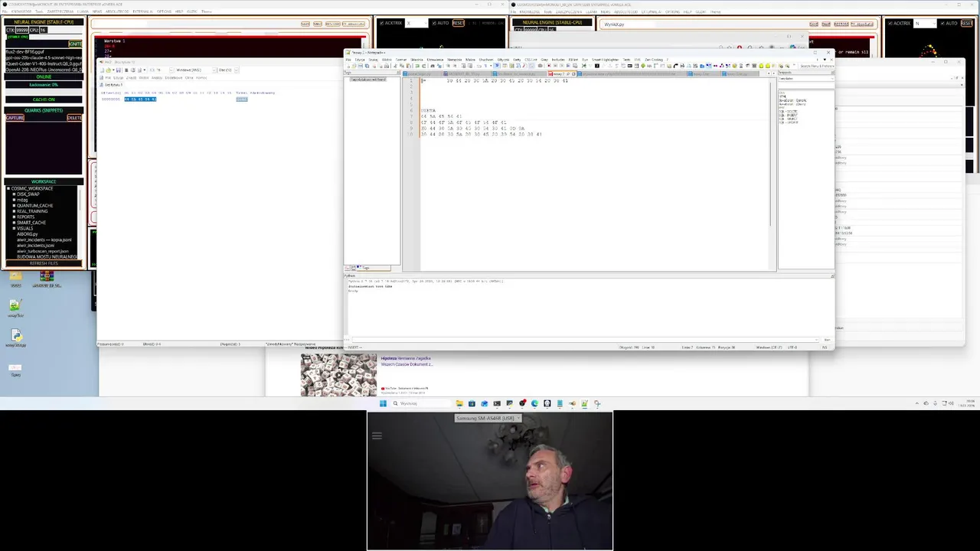The height and width of the screenshot is (551, 980).
Task: Click the Open folder icon in hex editor
Action: [108, 70]
